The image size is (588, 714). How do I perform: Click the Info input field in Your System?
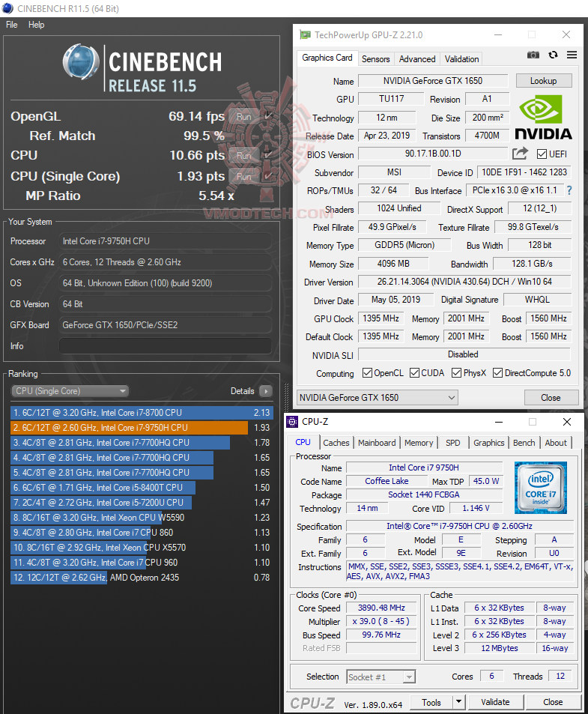pos(166,345)
